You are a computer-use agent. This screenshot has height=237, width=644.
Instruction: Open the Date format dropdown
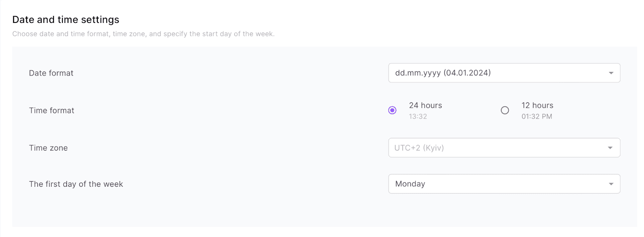[x=504, y=73]
